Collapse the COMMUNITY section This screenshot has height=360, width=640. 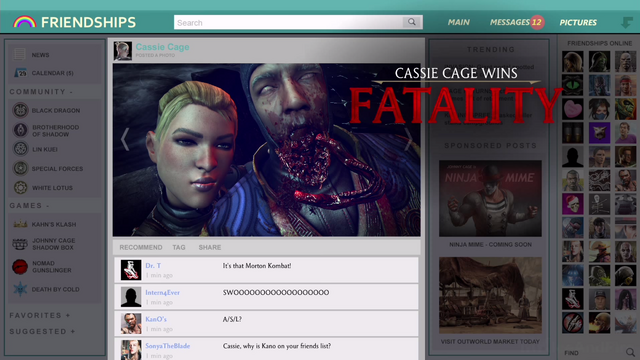(x=41, y=92)
